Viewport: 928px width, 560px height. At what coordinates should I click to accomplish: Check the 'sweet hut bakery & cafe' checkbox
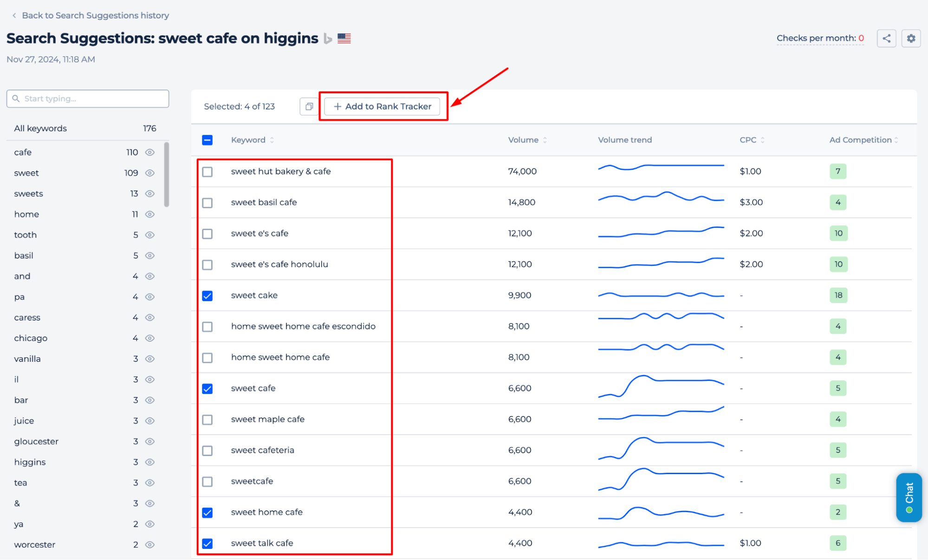(208, 171)
